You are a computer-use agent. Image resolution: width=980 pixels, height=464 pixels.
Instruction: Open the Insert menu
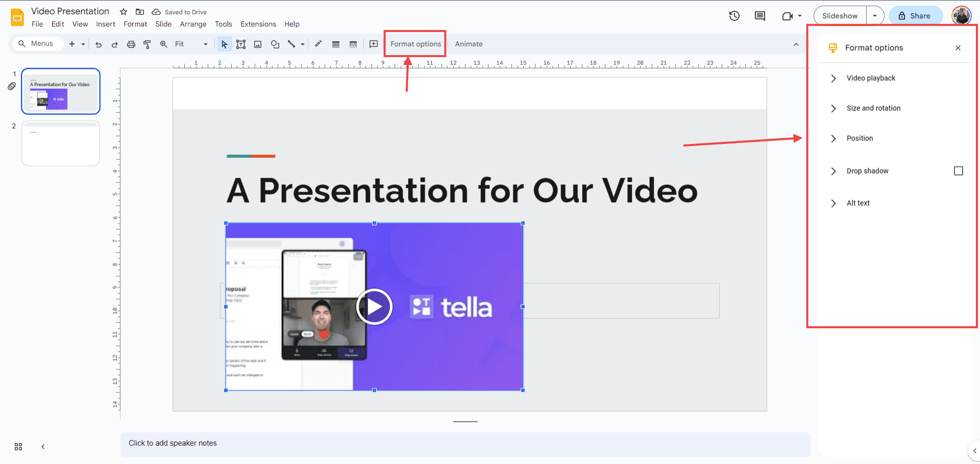[x=106, y=24]
